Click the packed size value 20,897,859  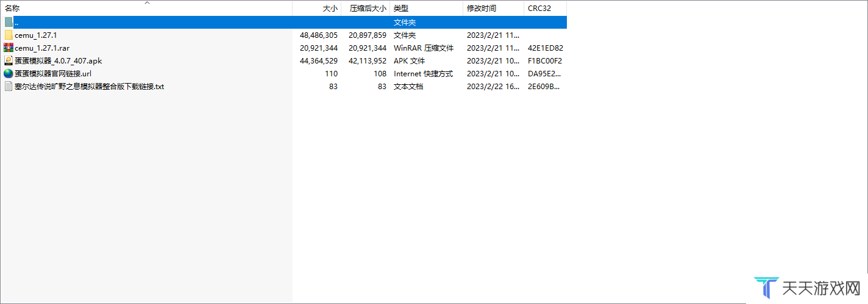pyautogui.click(x=368, y=35)
